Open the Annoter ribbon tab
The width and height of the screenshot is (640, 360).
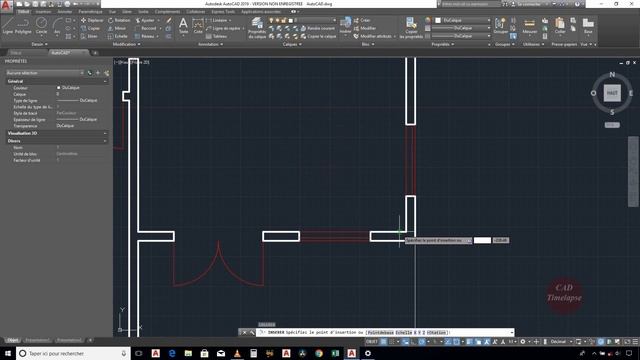point(64,12)
